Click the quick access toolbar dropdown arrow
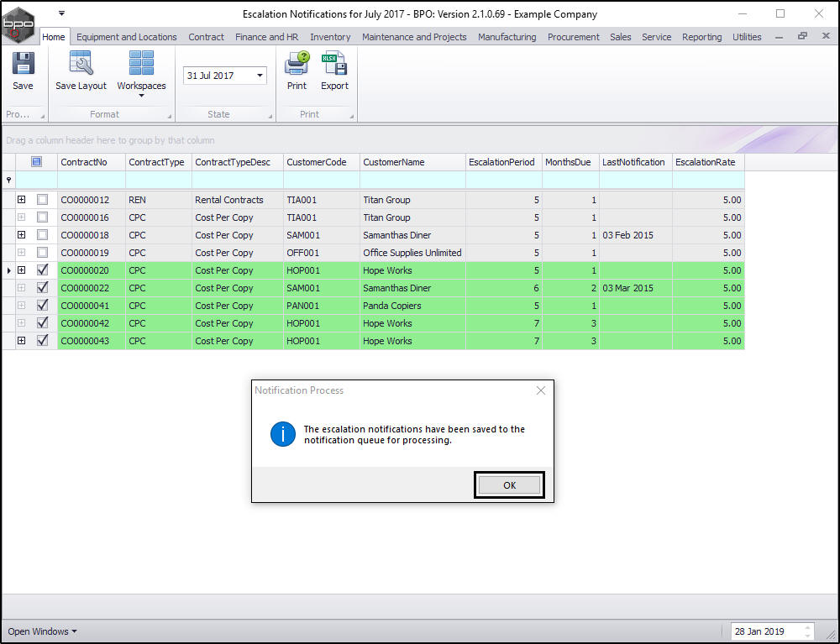The height and width of the screenshot is (644, 840). point(61,13)
